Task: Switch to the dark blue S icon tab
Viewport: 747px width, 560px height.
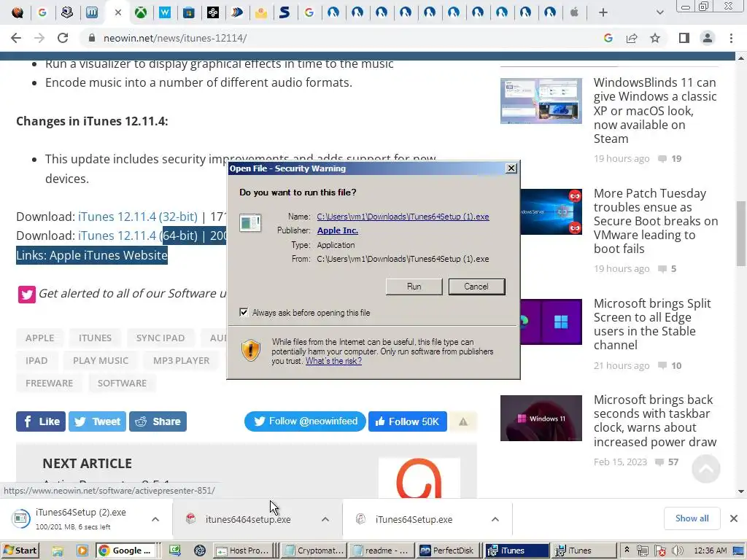Action: coord(285,12)
